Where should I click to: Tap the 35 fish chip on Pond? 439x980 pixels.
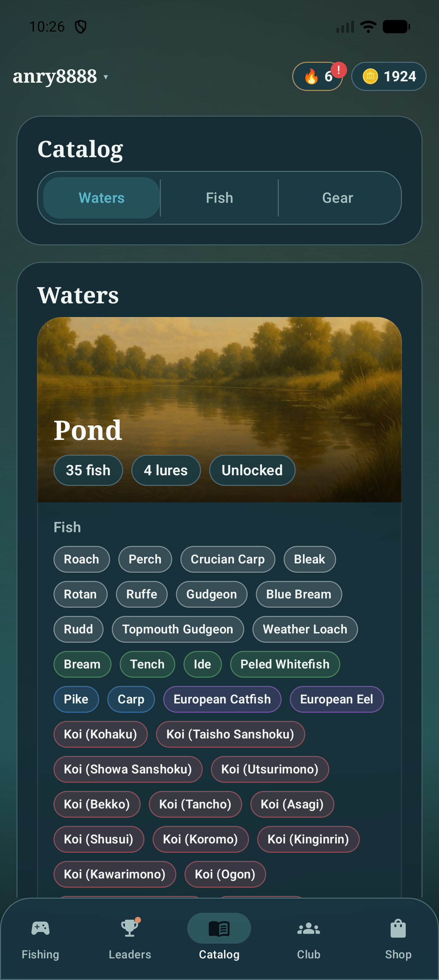pyautogui.click(x=88, y=470)
